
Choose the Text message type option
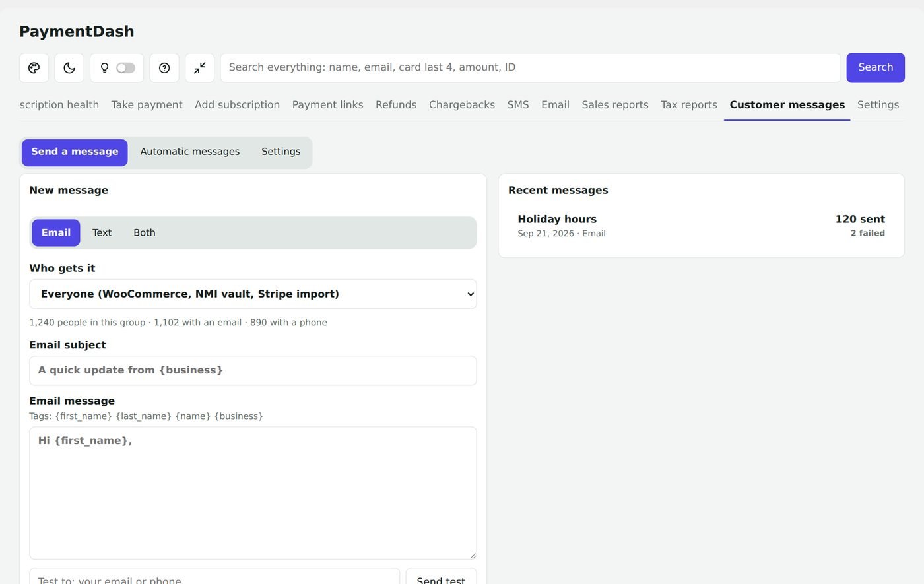(x=102, y=233)
